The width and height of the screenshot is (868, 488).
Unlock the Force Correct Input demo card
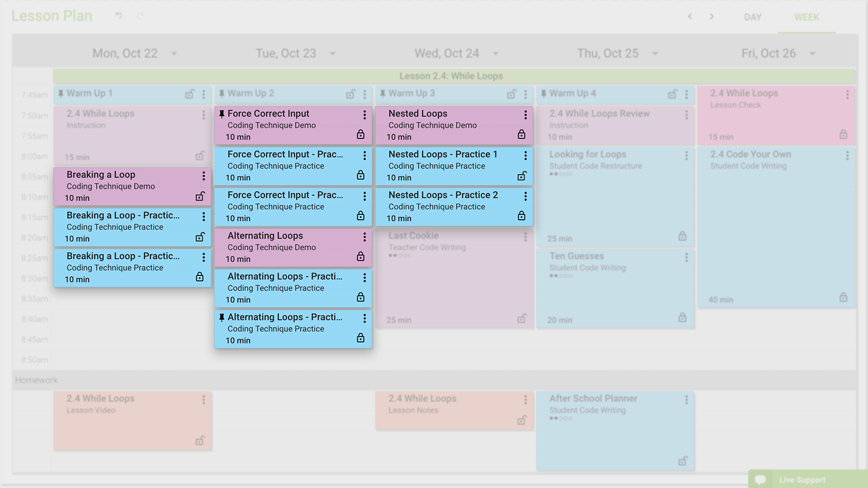click(x=360, y=134)
